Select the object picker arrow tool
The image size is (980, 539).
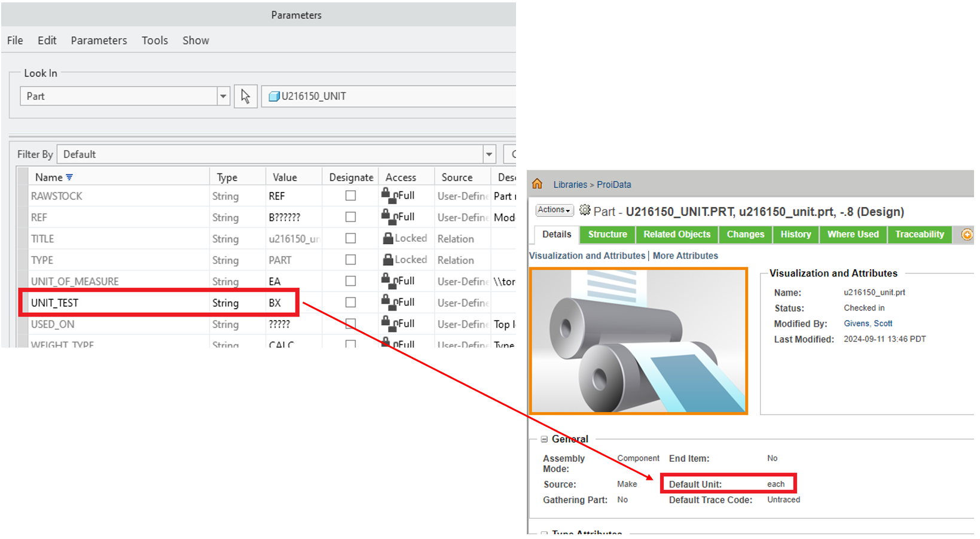tap(245, 96)
